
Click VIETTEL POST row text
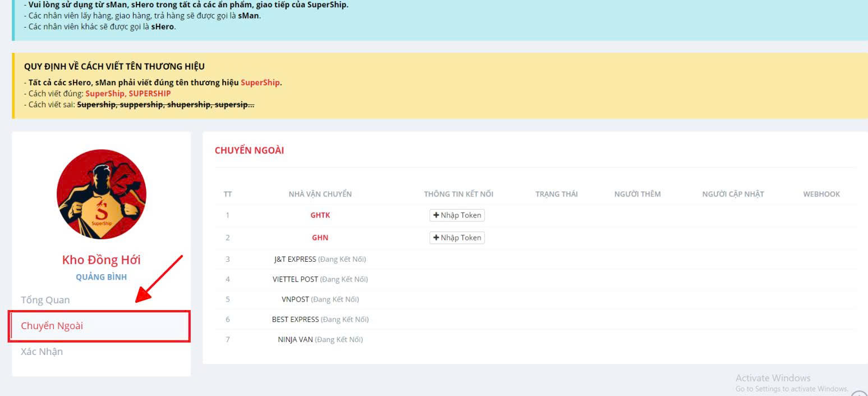320,279
